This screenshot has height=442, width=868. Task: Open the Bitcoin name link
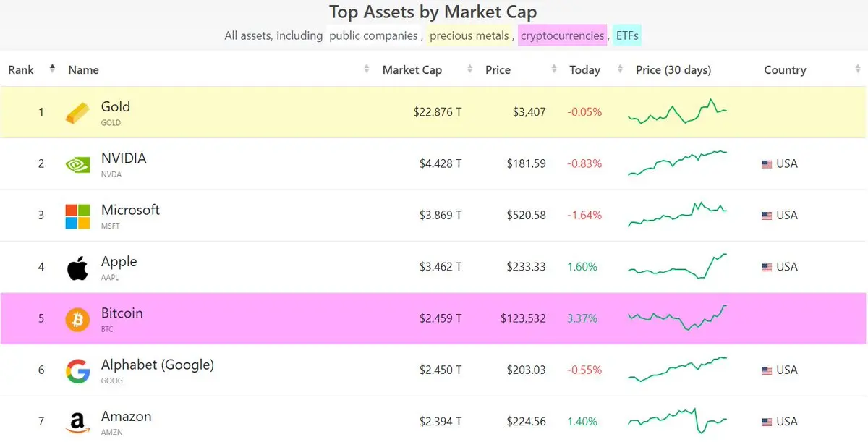122,313
